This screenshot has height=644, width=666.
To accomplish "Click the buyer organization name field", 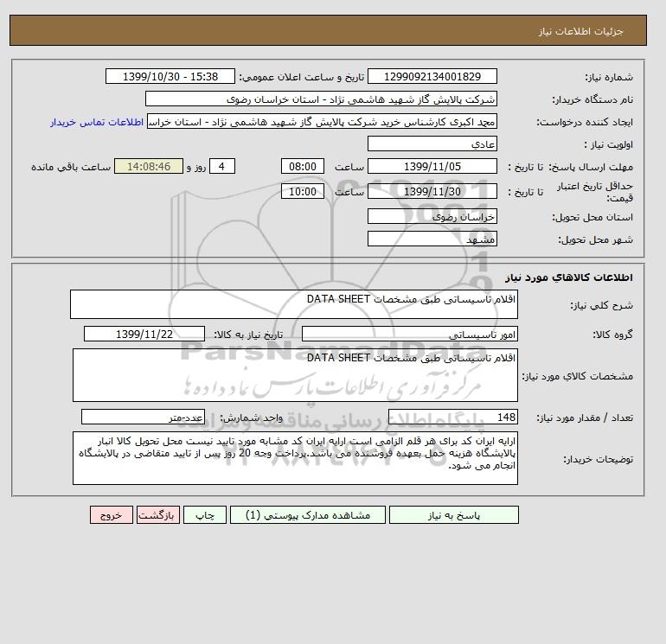I will tap(321, 99).
